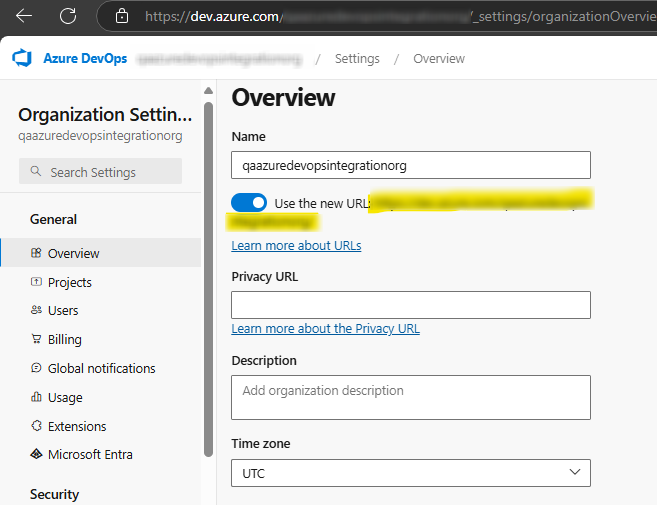Screen dimensions: 657x505
Task: Click the Global notifications icon
Action: pos(36,368)
